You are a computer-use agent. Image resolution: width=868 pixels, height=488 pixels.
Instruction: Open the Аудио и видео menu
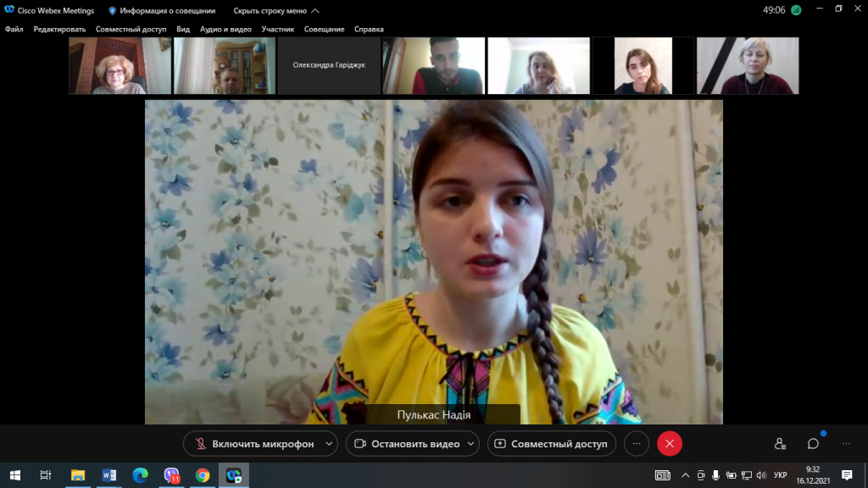pos(225,30)
